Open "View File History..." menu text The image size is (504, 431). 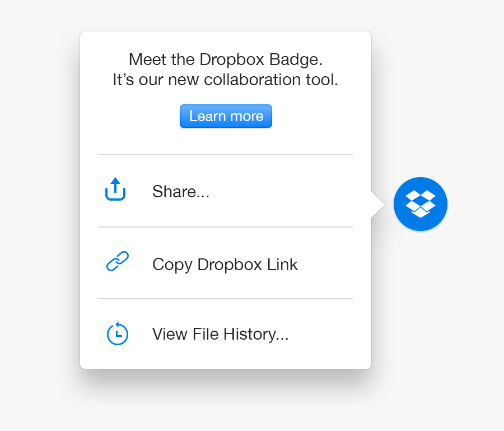pyautogui.click(x=220, y=334)
